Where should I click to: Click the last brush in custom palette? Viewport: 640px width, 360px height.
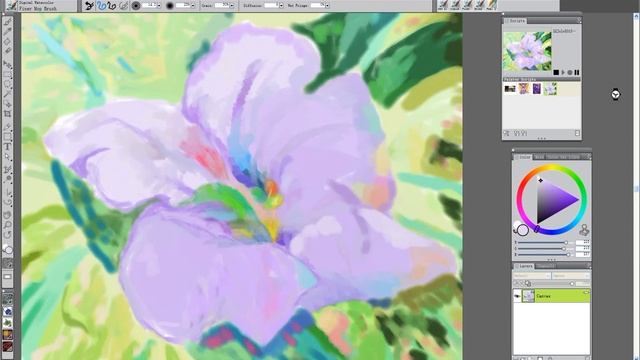coord(492,5)
